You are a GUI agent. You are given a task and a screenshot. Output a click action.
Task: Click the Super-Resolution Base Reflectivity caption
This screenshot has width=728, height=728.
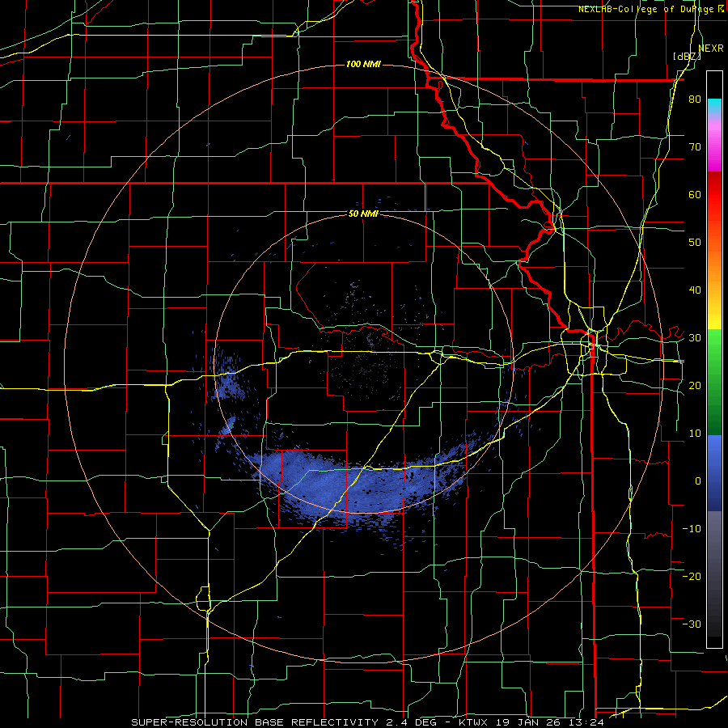(x=367, y=722)
